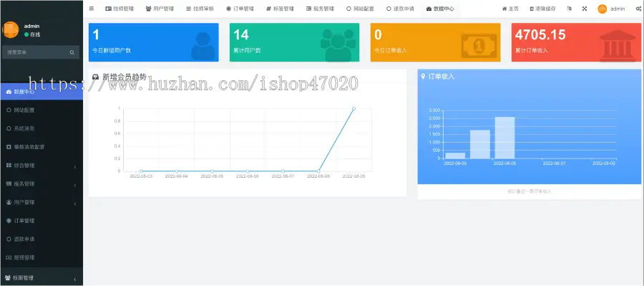The height and width of the screenshot is (286, 644).
Task: Open 系统消息 in the sidebar
Action: coord(41,128)
